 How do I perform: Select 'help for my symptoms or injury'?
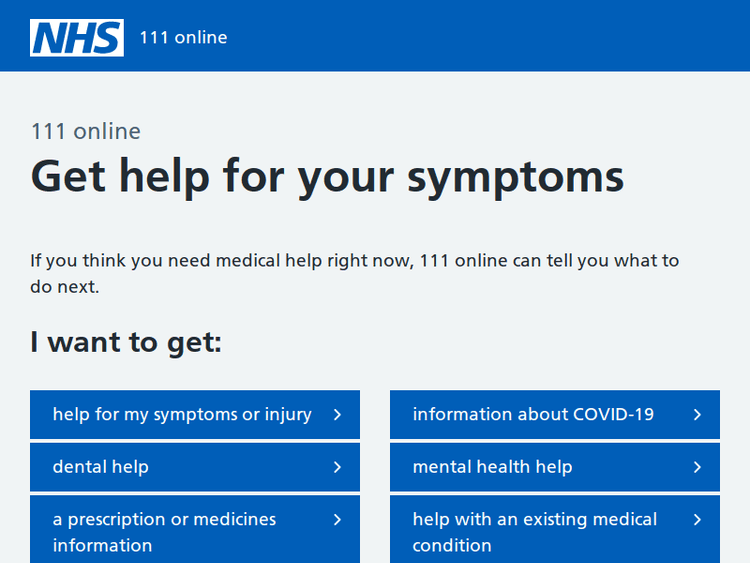click(x=182, y=414)
